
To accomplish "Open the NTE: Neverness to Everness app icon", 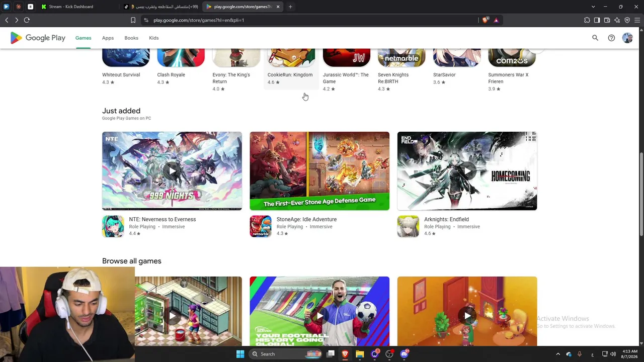I will click(113, 226).
